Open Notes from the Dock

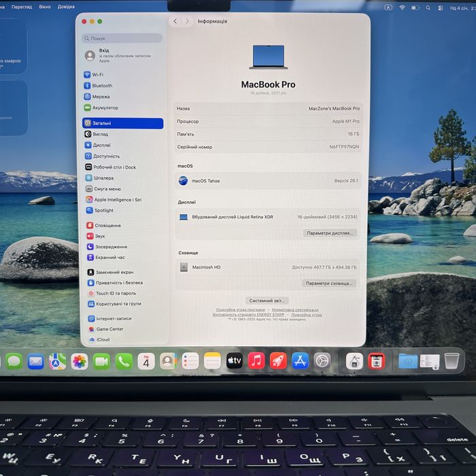coord(212,361)
